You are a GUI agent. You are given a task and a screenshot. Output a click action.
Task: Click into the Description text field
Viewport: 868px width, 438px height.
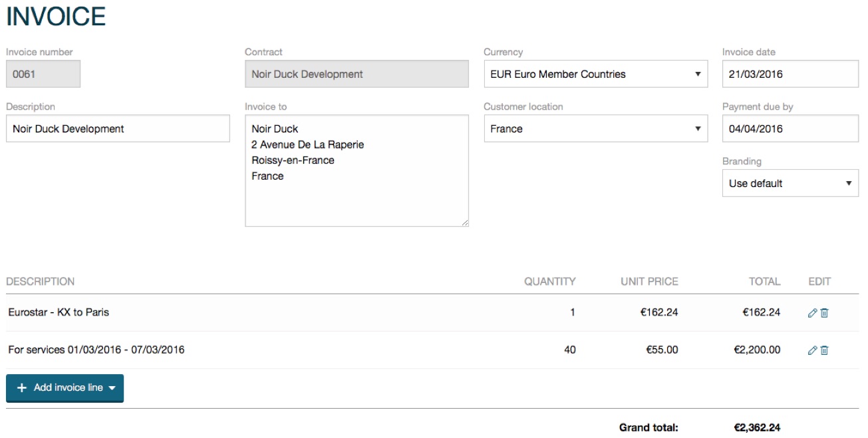click(x=118, y=128)
